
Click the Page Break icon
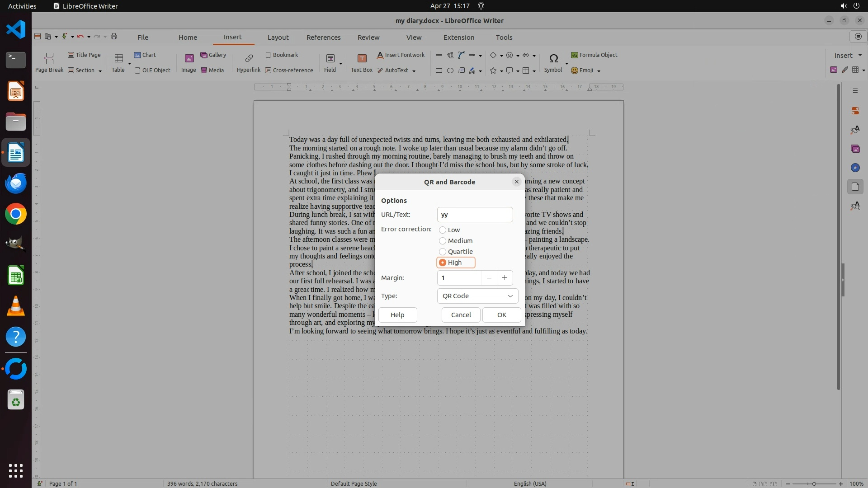click(49, 58)
